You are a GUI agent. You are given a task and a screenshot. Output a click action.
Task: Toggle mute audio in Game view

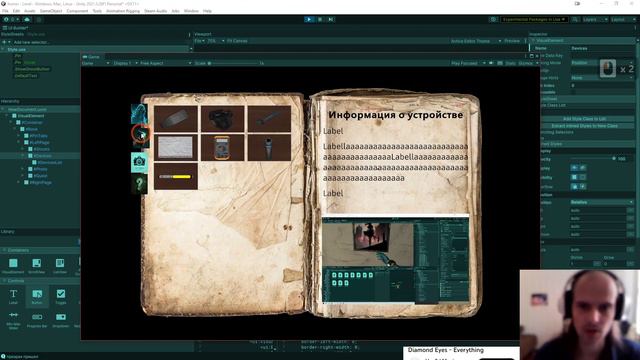[x=491, y=63]
